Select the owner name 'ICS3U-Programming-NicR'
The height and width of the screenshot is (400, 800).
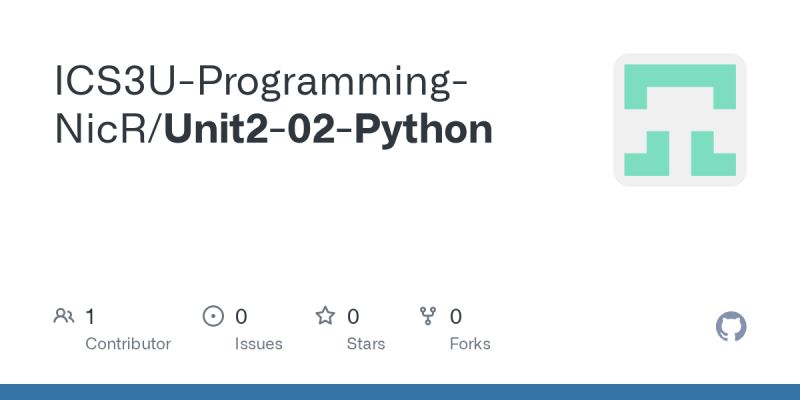260,105
